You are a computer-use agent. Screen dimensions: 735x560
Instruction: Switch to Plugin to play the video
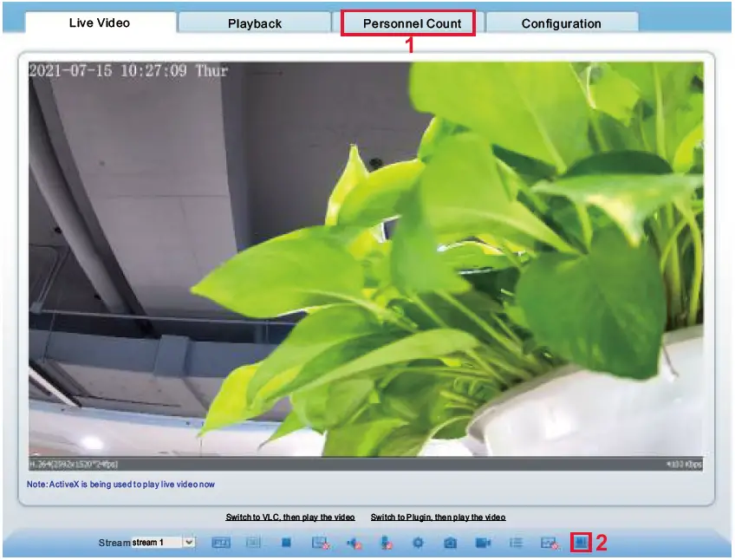coord(438,516)
